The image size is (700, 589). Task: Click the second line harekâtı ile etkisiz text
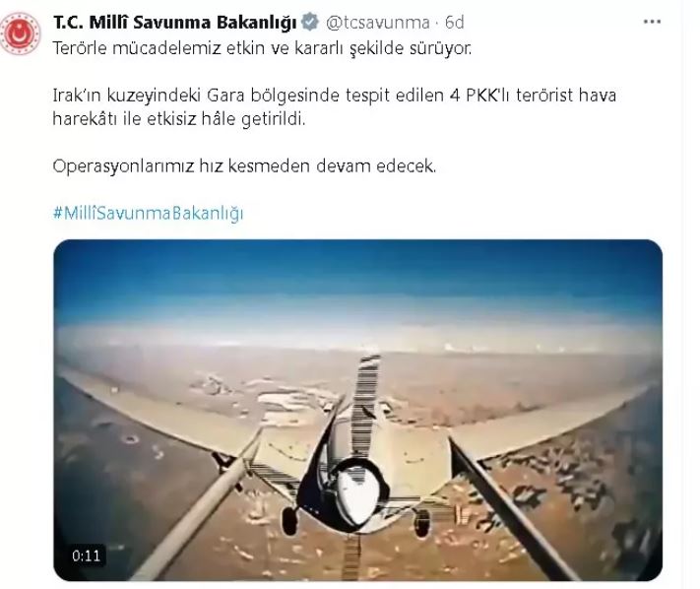(179, 119)
